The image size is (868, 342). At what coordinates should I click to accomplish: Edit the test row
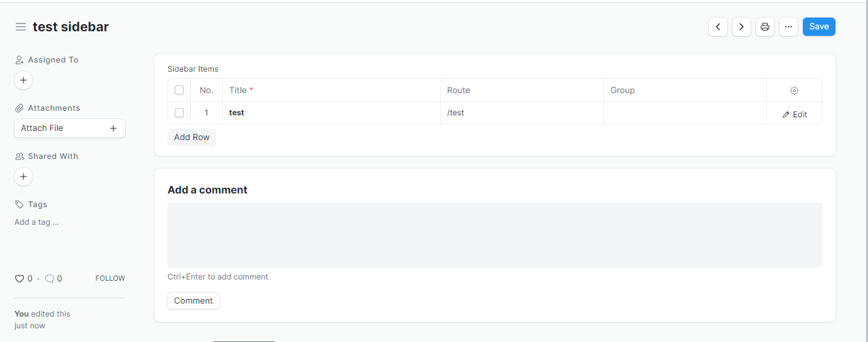(794, 114)
